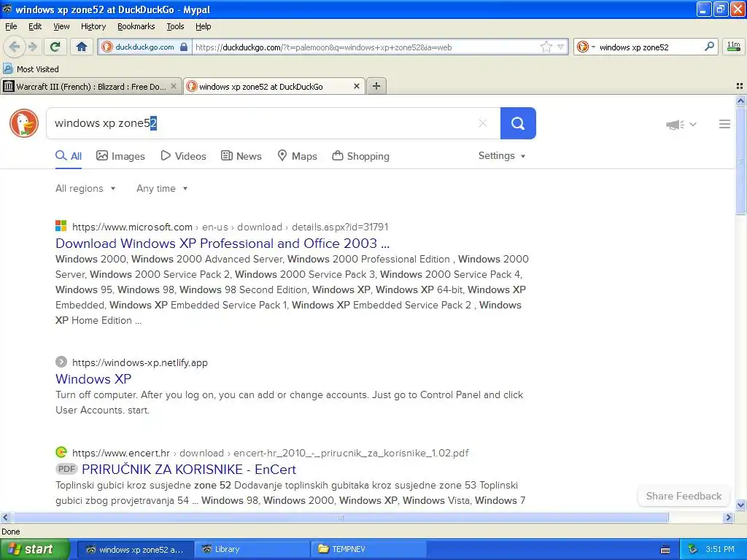Open the Windows XP netlify result link
Image resolution: width=747 pixels, height=560 pixels.
point(93,379)
